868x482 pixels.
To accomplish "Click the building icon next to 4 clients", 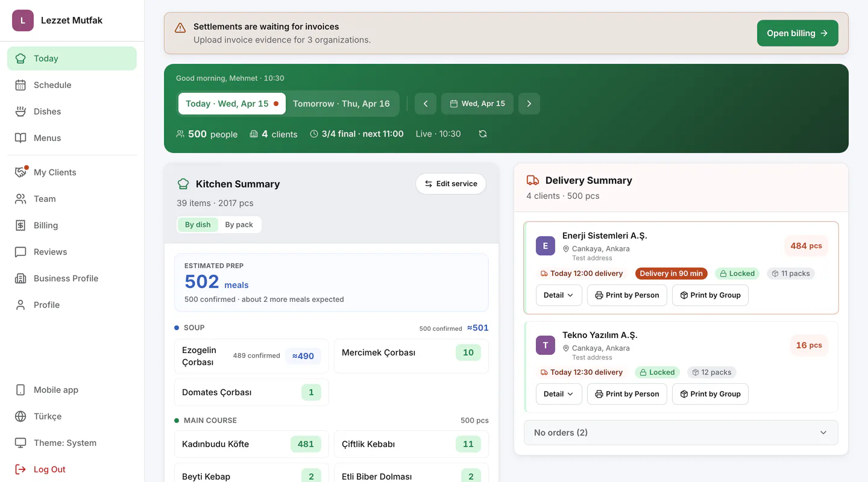I will click(x=254, y=134).
